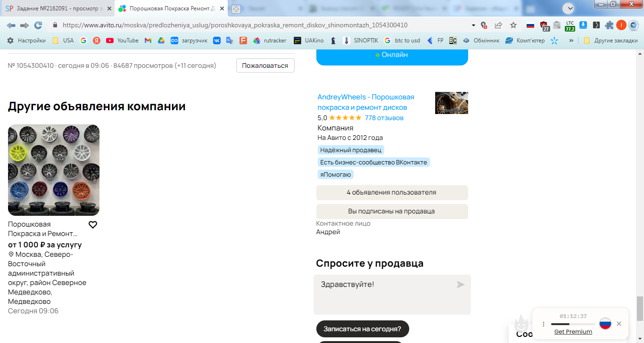Screen dimensions: 644x343
Task: Click the Записаться на сегодня? quick reply
Action: coord(363,329)
